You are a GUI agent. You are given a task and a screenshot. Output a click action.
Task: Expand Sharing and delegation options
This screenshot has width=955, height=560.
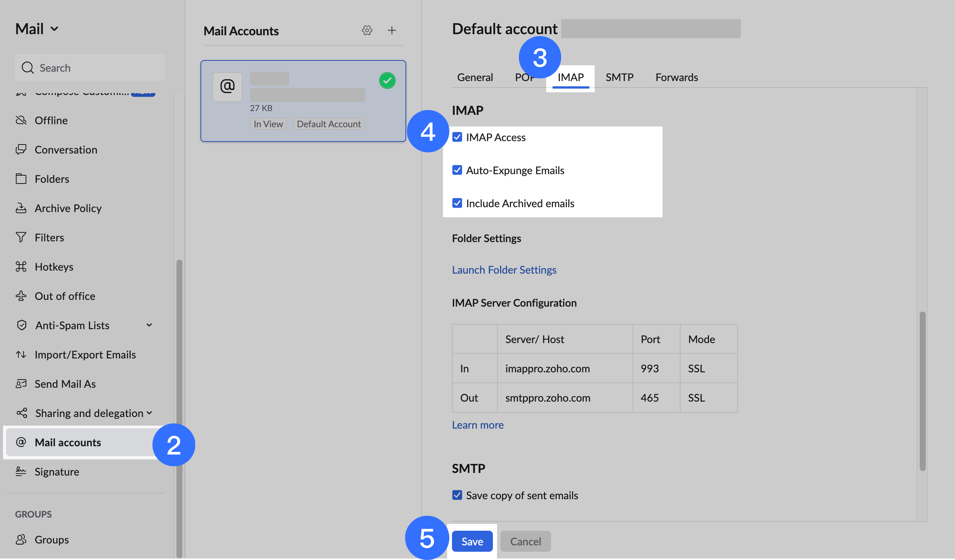point(150,413)
